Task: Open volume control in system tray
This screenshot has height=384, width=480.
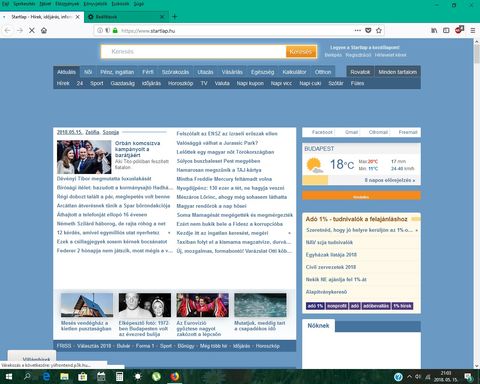Action: pyautogui.click(x=418, y=377)
